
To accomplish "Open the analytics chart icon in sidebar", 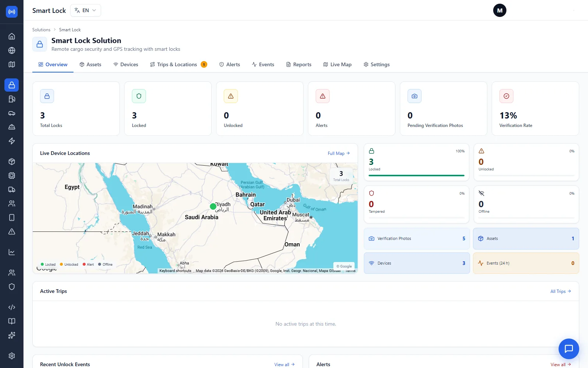I will 12,252.
